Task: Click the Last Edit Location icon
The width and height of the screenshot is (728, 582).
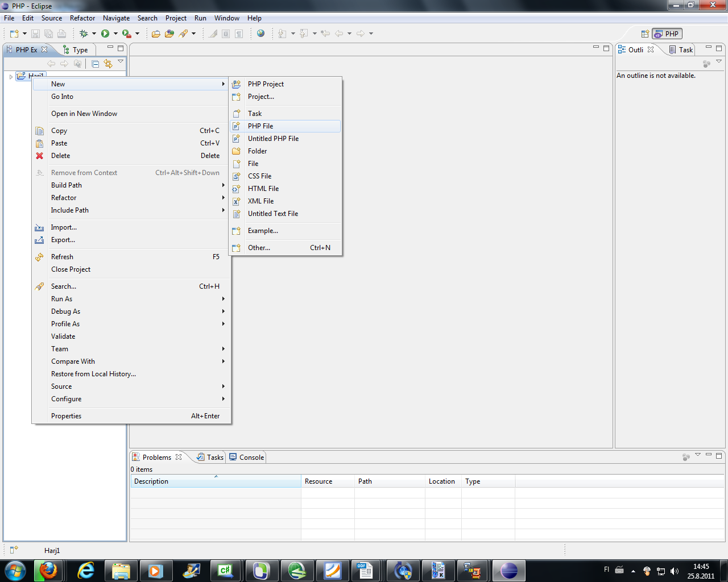Action: pyautogui.click(x=325, y=34)
